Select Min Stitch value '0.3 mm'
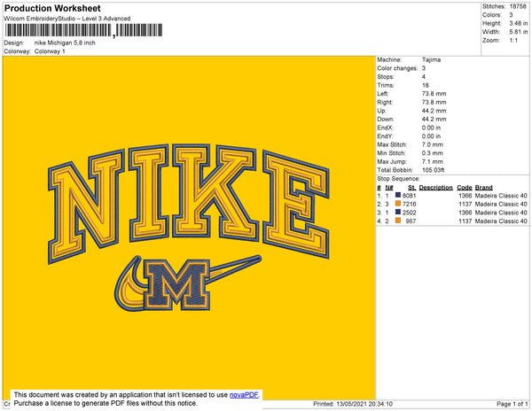Screen dimensions: 532x411 coord(433,153)
